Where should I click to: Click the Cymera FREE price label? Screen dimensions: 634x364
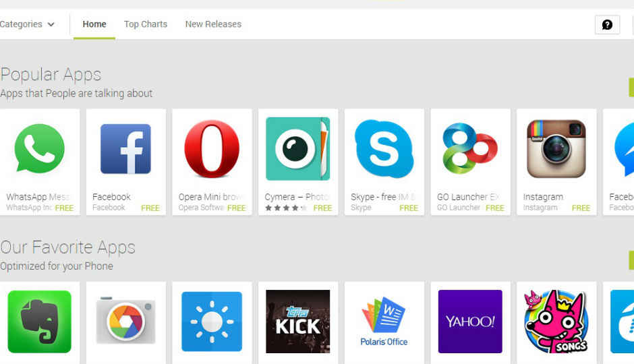pyautogui.click(x=322, y=208)
